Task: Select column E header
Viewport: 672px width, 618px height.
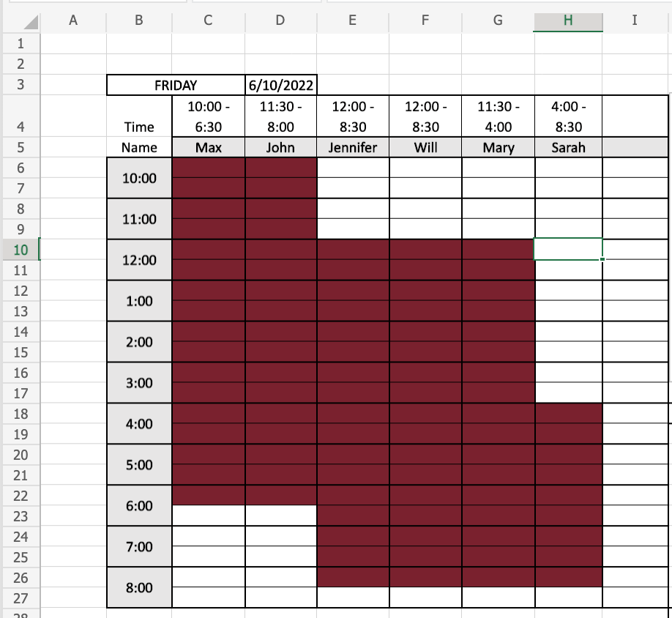Action: [x=353, y=21]
